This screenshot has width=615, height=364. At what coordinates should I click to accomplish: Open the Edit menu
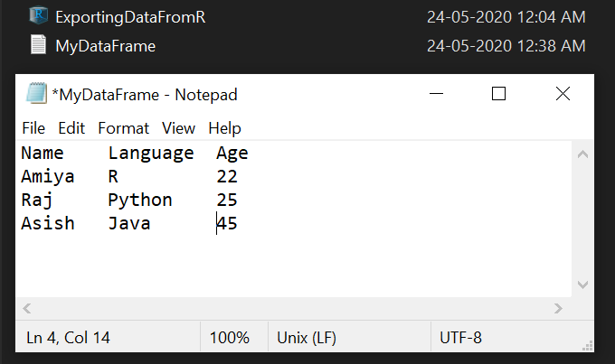pos(71,128)
